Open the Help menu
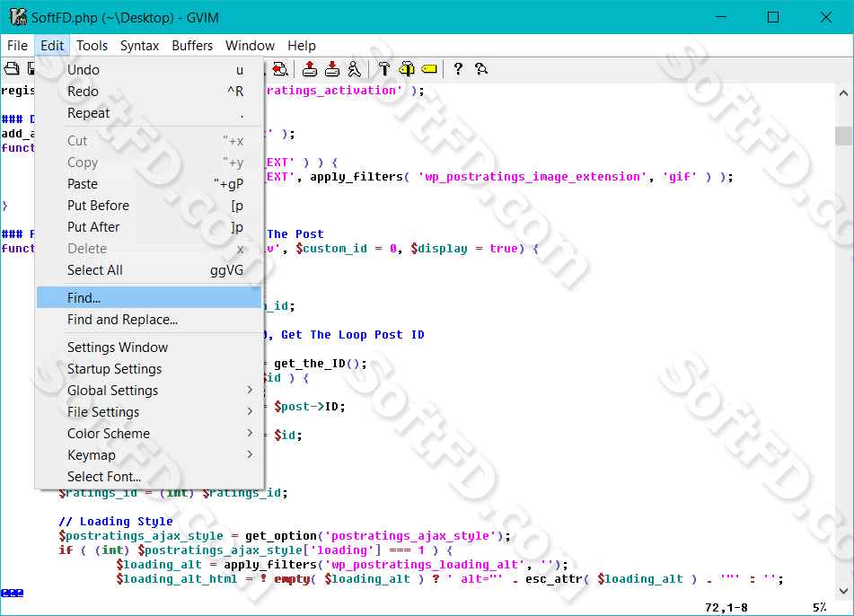 (x=302, y=46)
